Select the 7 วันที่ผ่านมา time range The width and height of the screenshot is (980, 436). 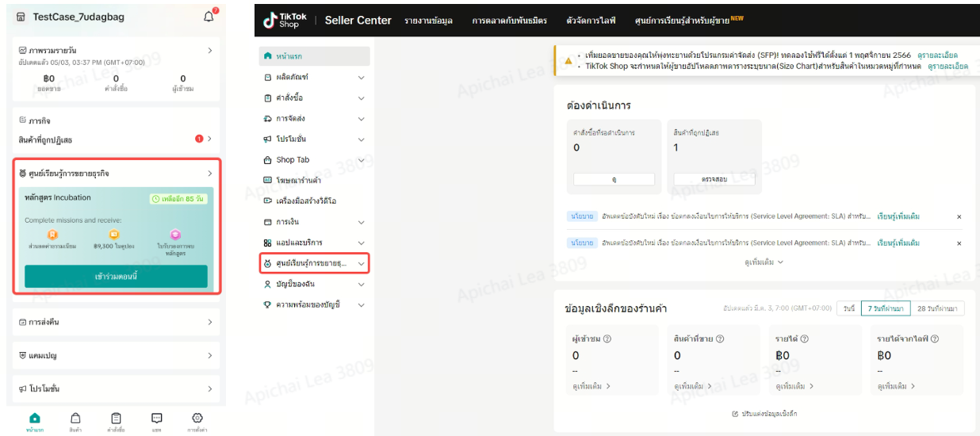tap(885, 308)
